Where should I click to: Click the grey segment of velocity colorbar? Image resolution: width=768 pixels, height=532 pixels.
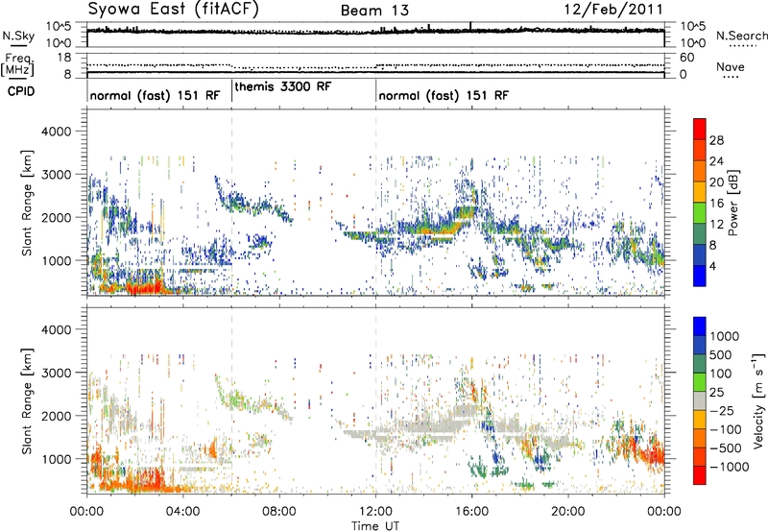tap(700, 400)
